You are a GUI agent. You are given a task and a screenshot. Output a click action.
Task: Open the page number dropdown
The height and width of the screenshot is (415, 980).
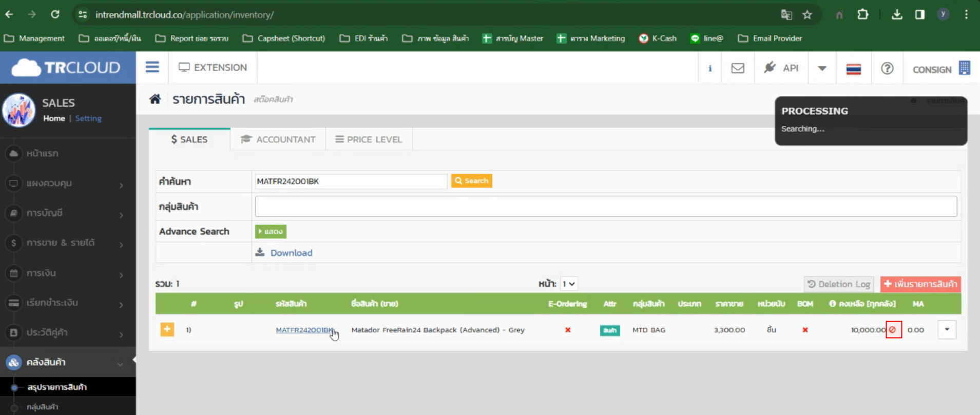[569, 284]
